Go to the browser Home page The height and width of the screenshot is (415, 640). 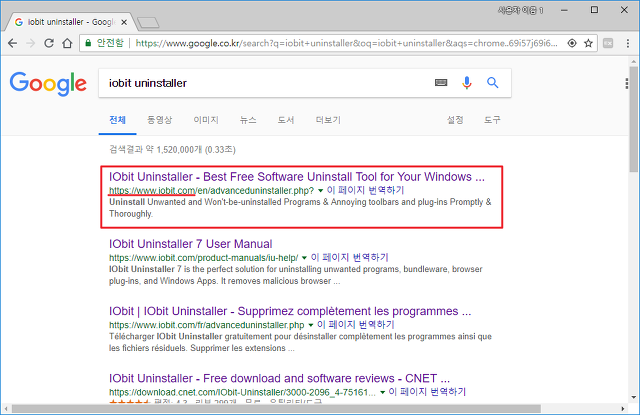tap(67, 43)
